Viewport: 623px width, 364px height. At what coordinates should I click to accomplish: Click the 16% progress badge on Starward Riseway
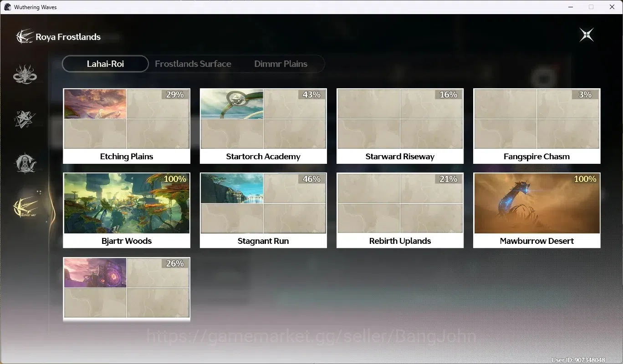448,95
